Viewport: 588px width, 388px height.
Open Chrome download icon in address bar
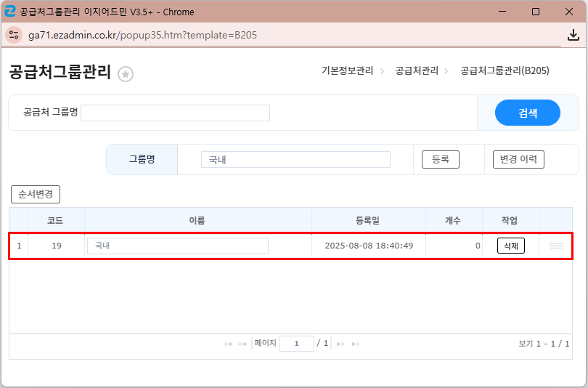(573, 35)
